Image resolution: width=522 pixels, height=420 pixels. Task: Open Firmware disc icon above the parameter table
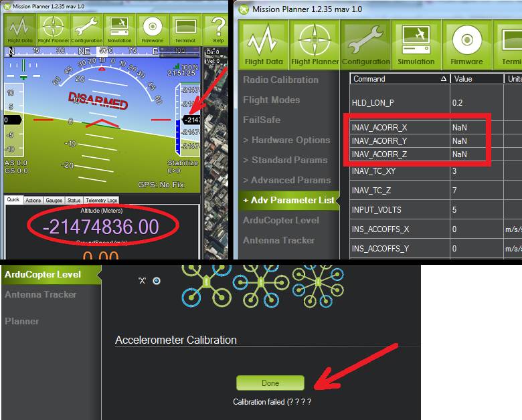(466, 44)
